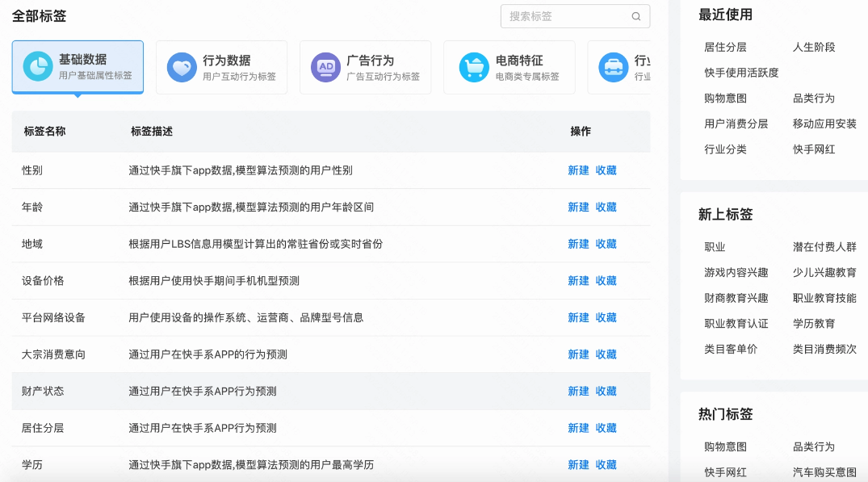Click the magnifier icon in the search box
This screenshot has height=482, width=868.
[x=637, y=16]
